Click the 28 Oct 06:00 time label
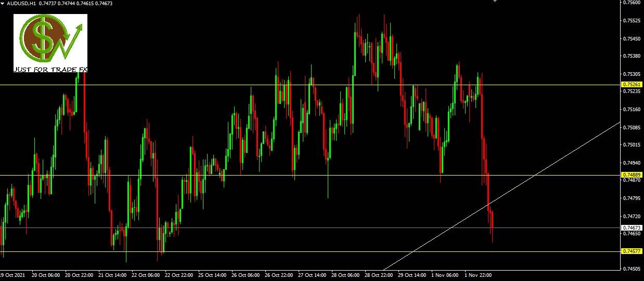This screenshot has height=281, width=644. pyautogui.click(x=345, y=275)
